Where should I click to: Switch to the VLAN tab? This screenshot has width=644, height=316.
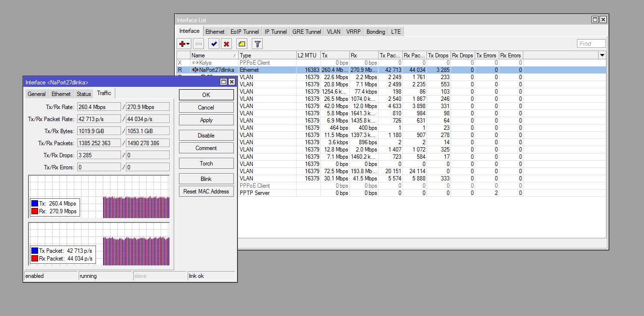333,32
